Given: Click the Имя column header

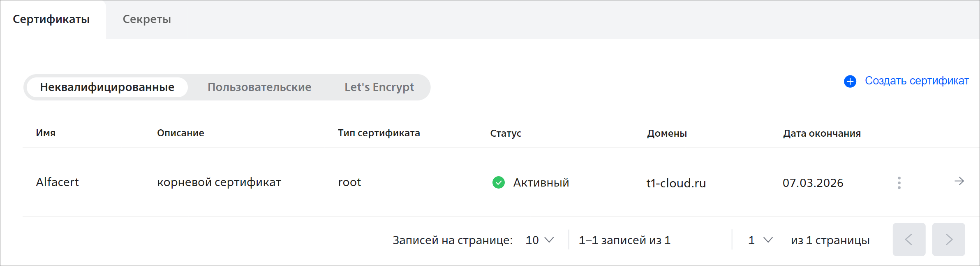Looking at the screenshot, I should click(46, 133).
